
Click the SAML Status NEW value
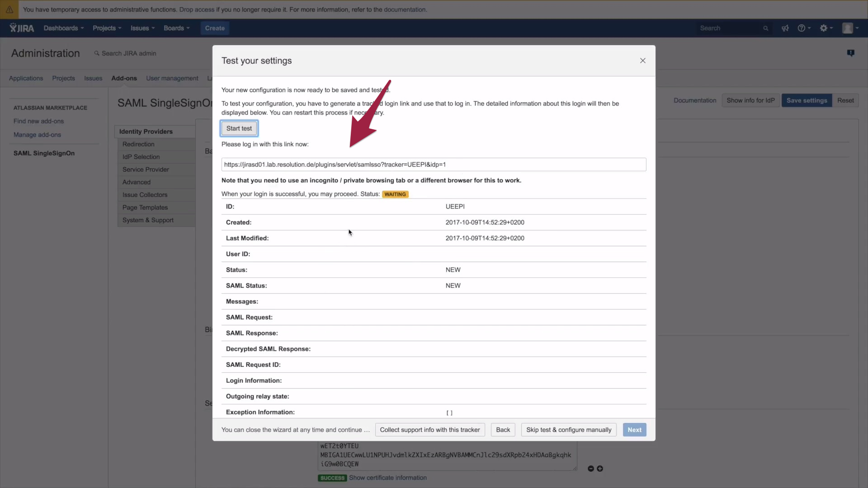click(x=453, y=286)
